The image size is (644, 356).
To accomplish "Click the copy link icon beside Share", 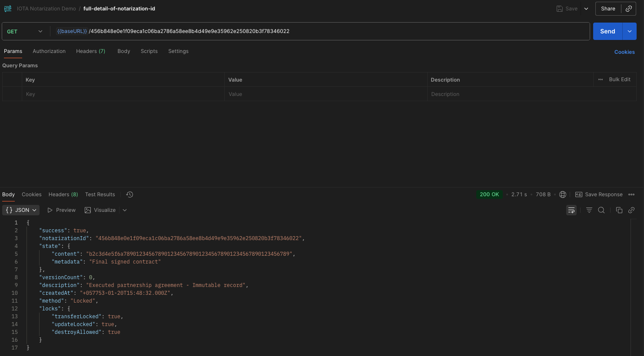I will coord(629,9).
